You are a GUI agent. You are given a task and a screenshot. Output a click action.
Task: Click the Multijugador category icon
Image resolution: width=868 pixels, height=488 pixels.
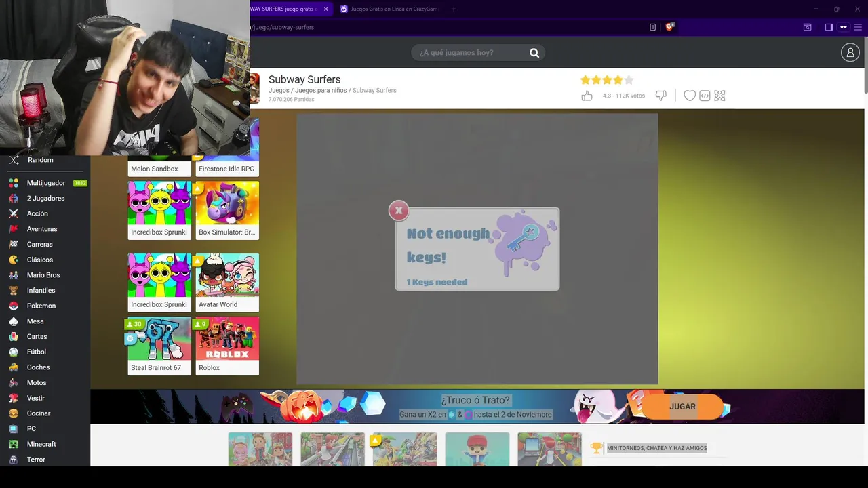(14, 183)
